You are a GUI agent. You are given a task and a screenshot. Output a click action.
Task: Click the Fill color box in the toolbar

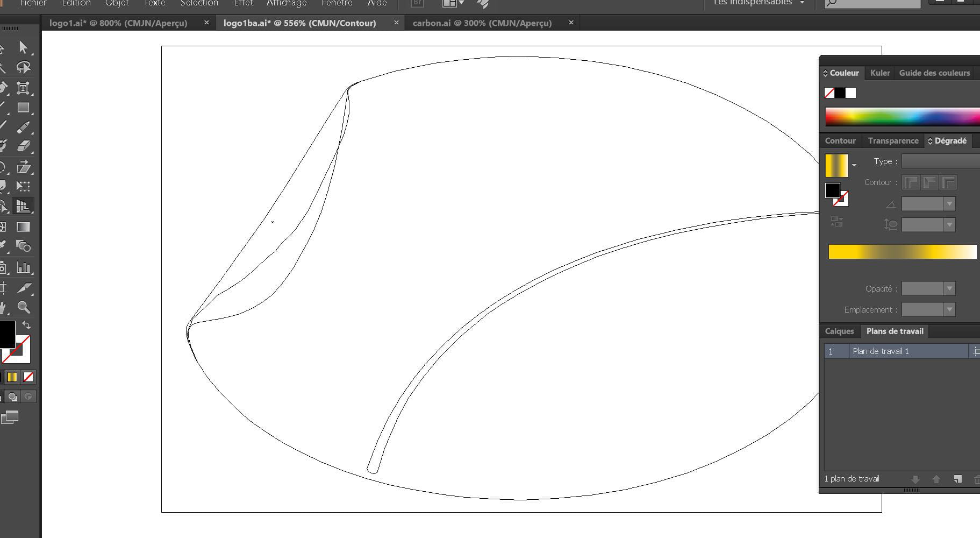(x=6, y=334)
